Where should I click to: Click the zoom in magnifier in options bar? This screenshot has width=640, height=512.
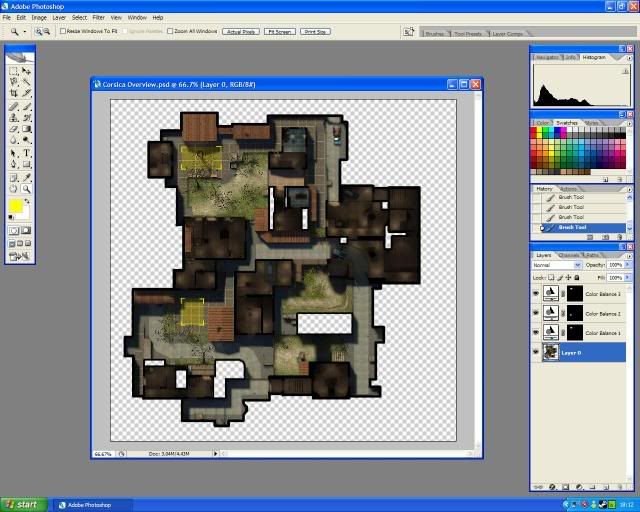pos(38,32)
